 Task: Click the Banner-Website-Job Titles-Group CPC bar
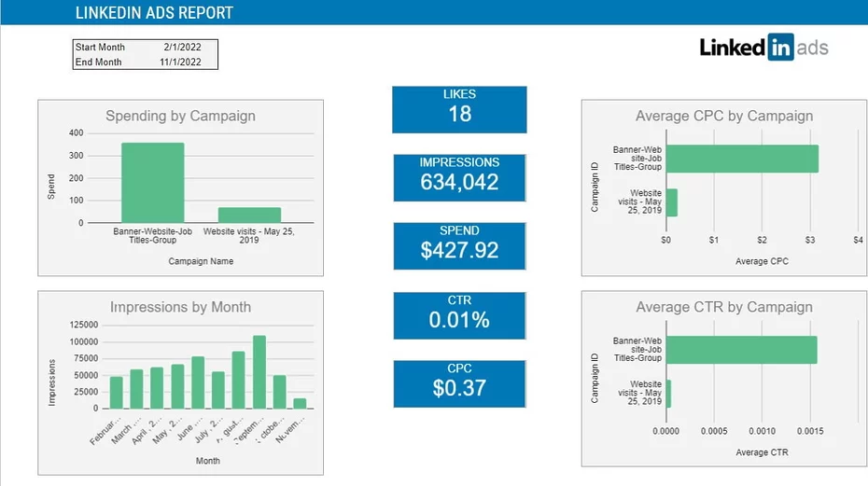coord(742,159)
